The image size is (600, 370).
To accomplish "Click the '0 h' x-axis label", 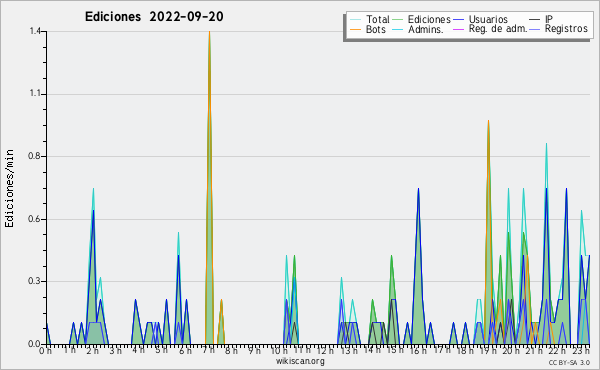I will click(45, 350).
